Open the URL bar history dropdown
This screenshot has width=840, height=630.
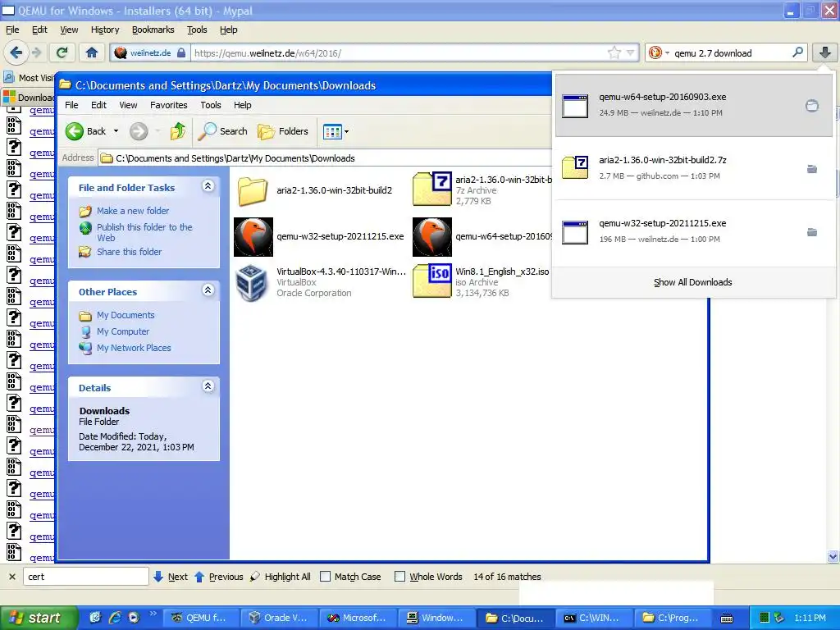point(631,52)
